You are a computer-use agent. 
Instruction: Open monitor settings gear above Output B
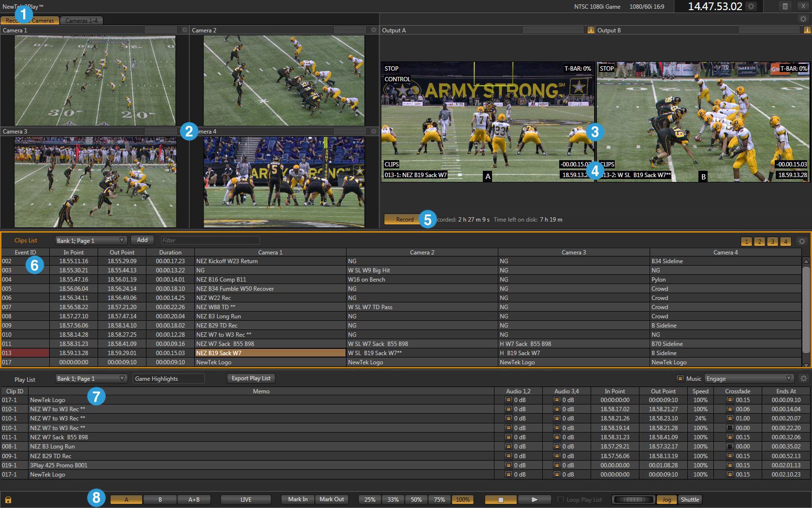tap(803, 19)
